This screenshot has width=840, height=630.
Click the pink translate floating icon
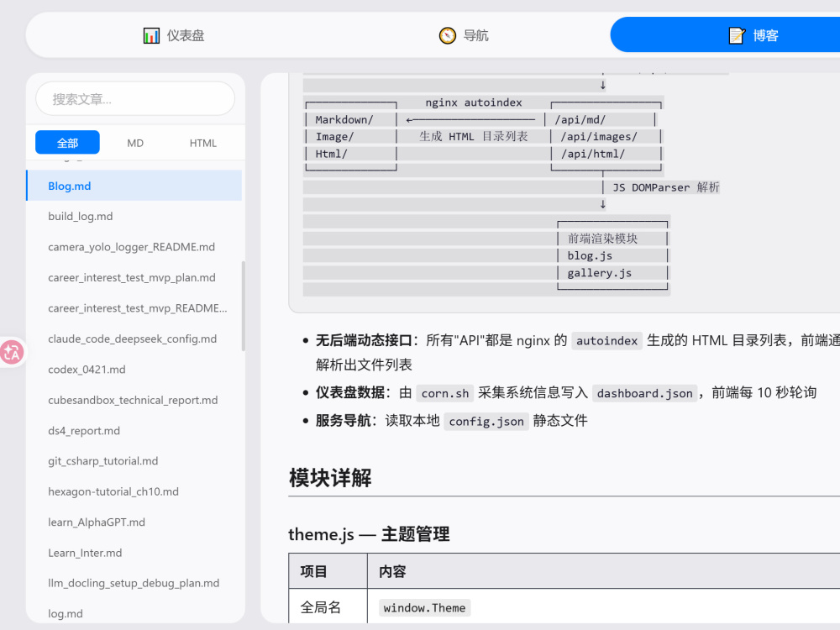coord(12,353)
